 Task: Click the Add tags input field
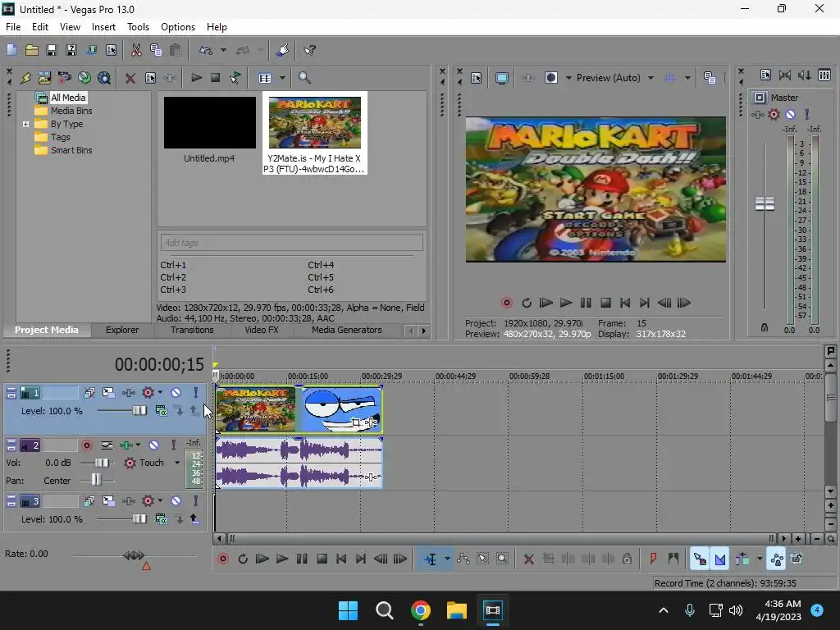(x=291, y=243)
